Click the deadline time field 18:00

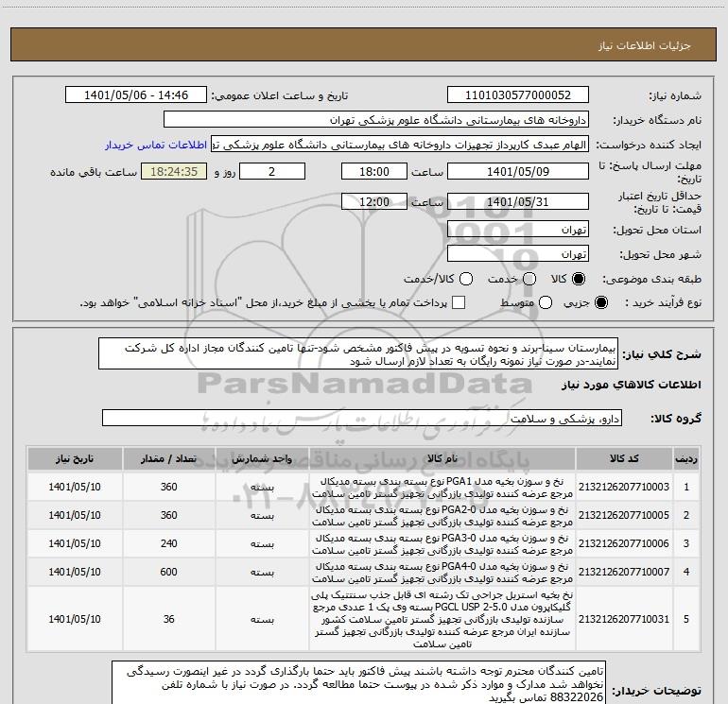pyautogui.click(x=374, y=172)
